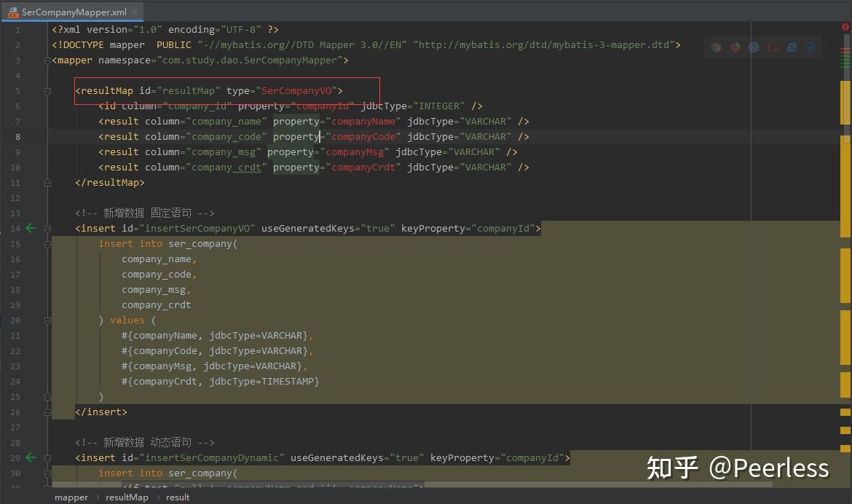This screenshot has width=852, height=504.
Task: Click the 新增数据 固定语句 comment
Action: (144, 213)
